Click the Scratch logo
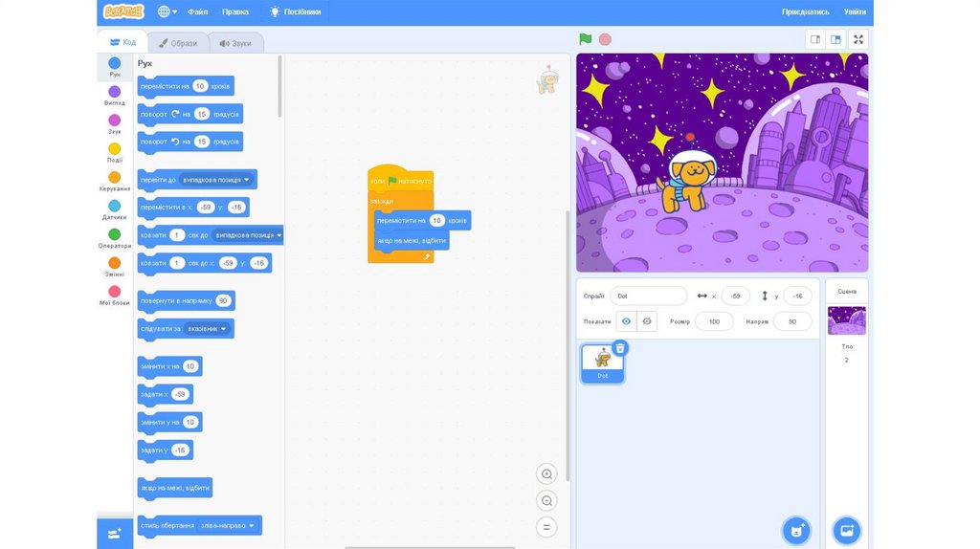The height and width of the screenshot is (549, 980). [123, 11]
